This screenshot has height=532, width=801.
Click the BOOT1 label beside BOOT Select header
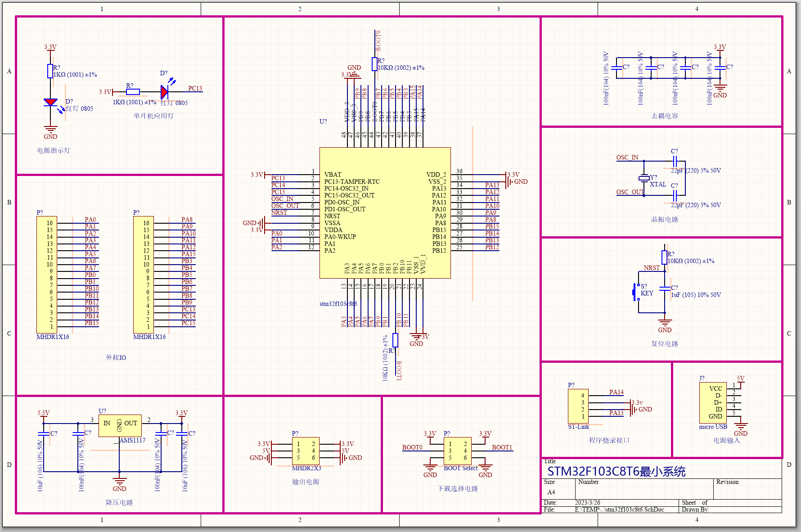(502, 447)
